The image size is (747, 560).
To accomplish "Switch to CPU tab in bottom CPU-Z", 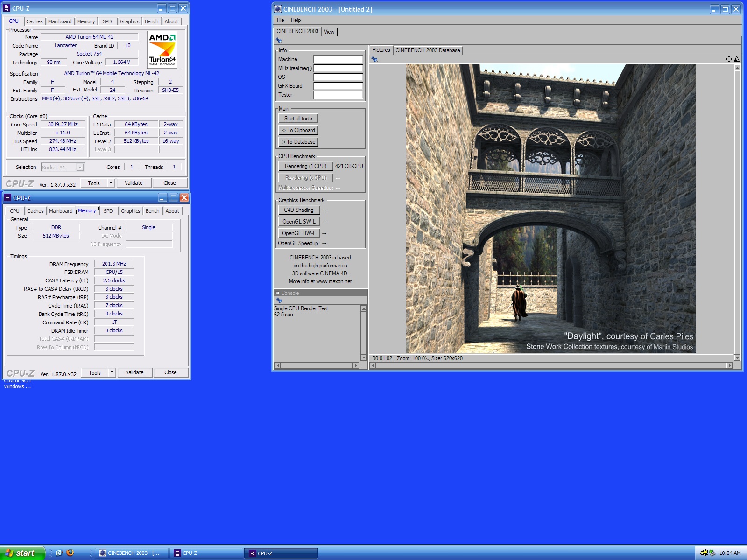I will (x=15, y=211).
